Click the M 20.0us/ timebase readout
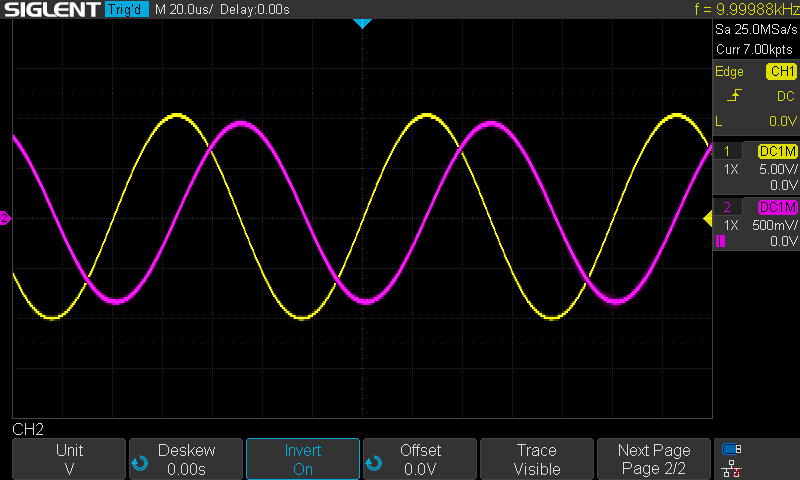The image size is (800, 480). point(184,9)
